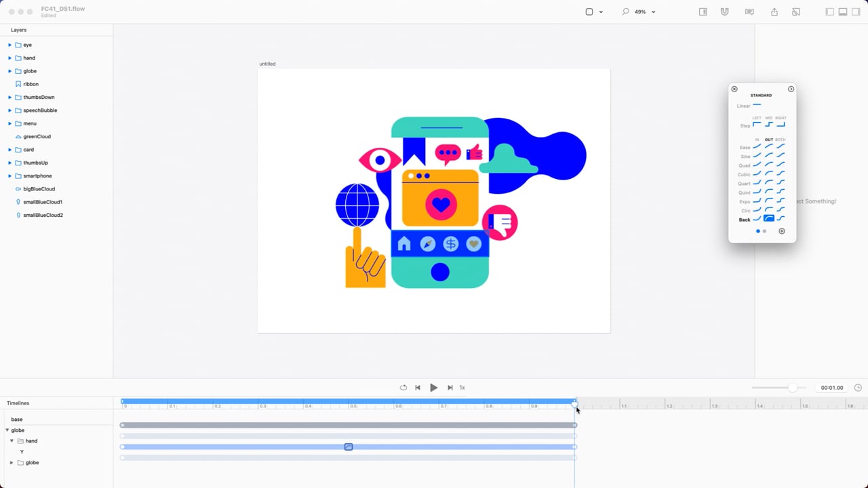Expand the thumbsDown layer group

(x=10, y=97)
